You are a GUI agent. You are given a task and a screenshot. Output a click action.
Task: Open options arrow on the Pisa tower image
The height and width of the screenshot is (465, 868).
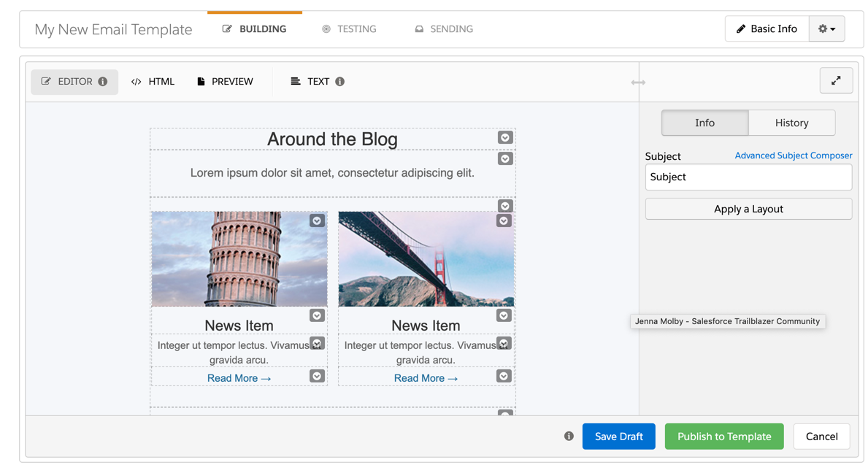pyautogui.click(x=317, y=220)
